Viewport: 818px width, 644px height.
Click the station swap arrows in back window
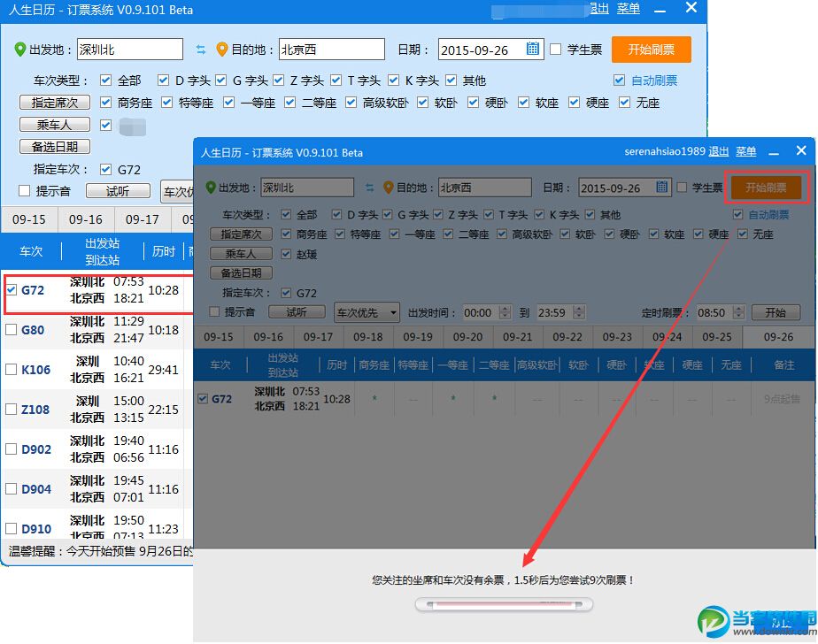[200, 50]
